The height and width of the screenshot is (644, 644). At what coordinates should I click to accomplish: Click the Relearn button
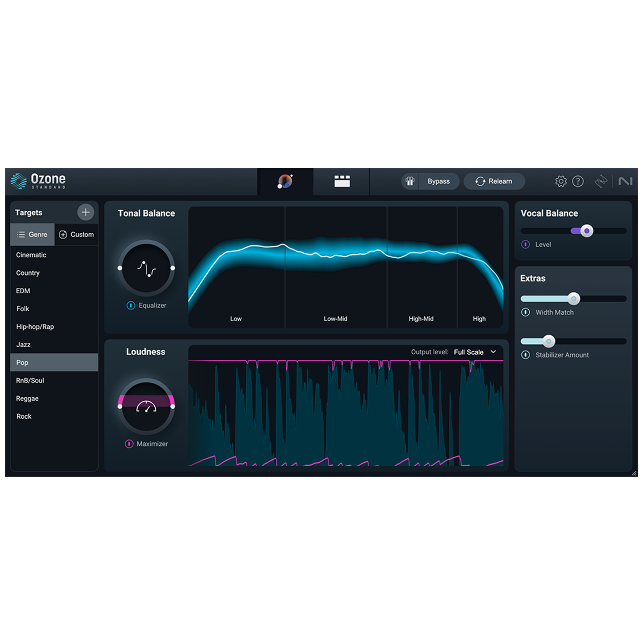click(x=494, y=181)
